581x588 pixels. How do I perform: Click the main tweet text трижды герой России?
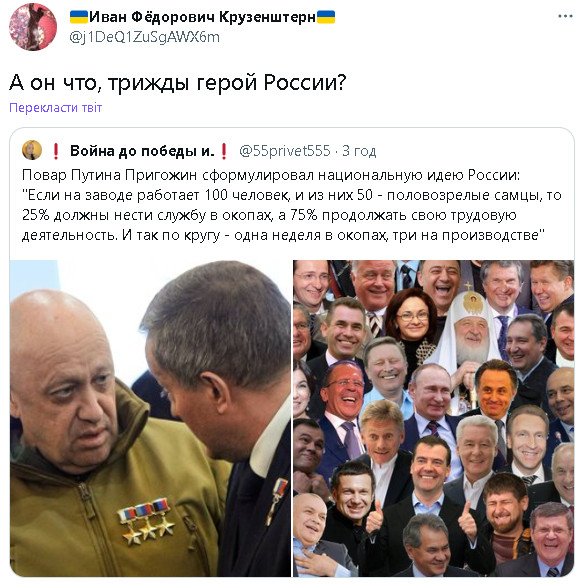tap(177, 82)
